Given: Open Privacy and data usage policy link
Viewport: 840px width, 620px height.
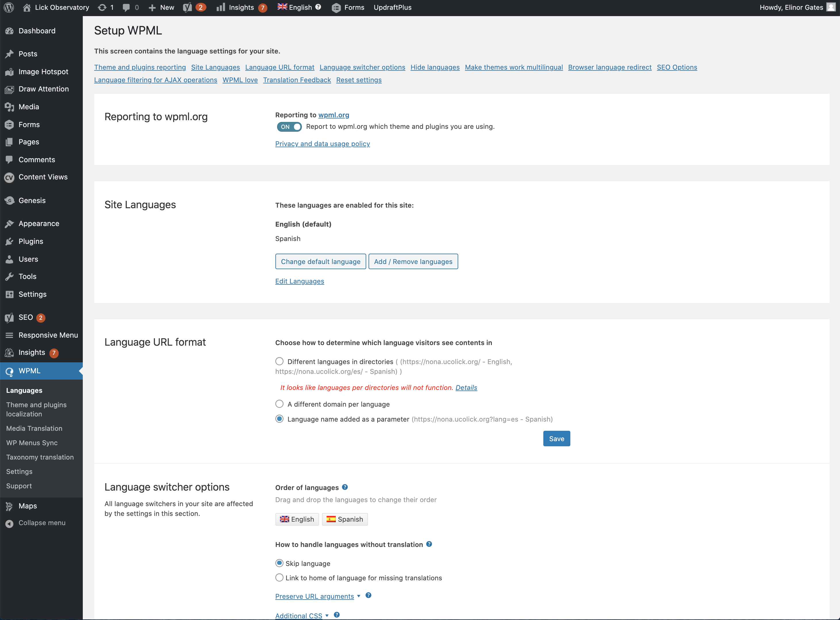Looking at the screenshot, I should tap(323, 144).
